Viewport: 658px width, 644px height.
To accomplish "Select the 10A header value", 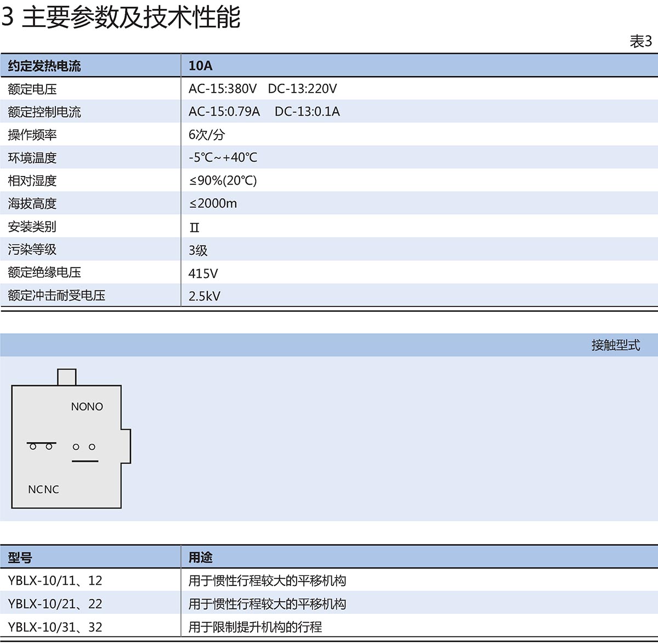I will click(200, 66).
